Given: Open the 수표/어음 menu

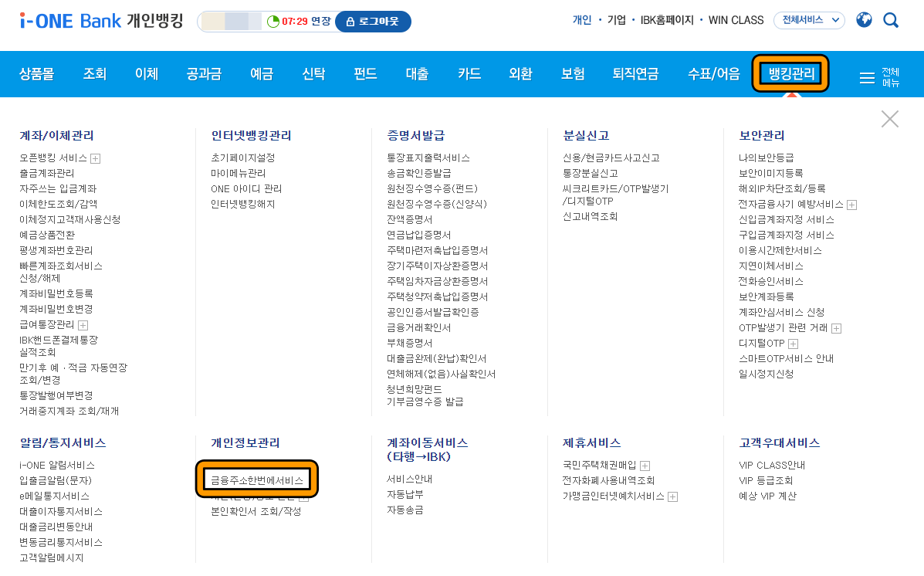Looking at the screenshot, I should (x=713, y=73).
